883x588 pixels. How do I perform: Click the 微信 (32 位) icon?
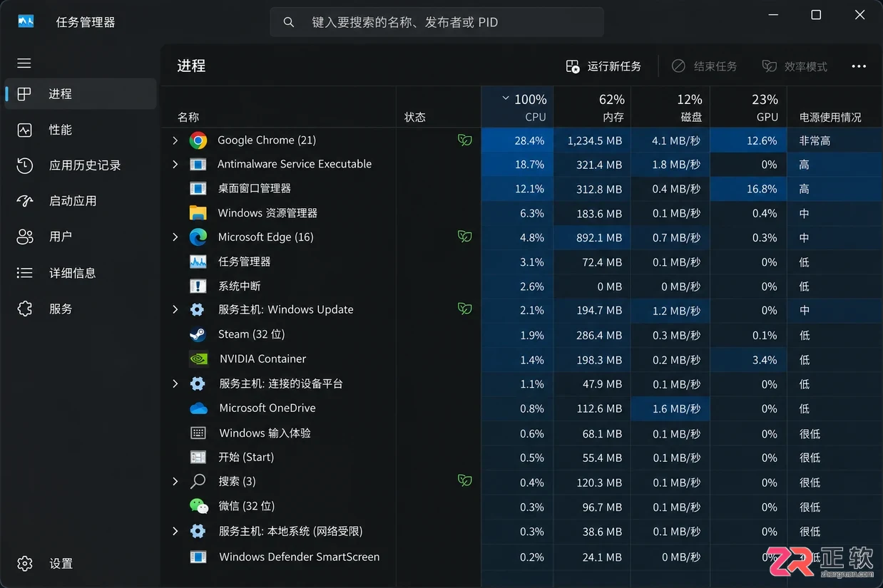tap(199, 506)
